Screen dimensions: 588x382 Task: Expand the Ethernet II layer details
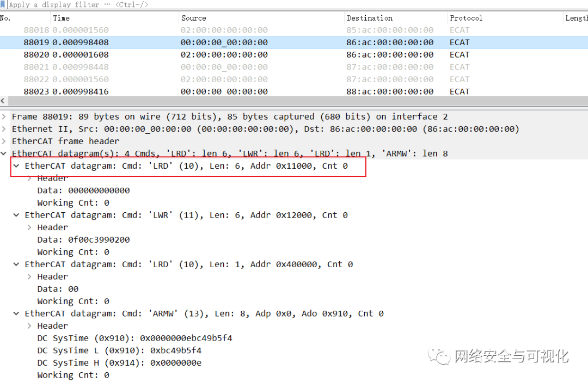coord(4,128)
